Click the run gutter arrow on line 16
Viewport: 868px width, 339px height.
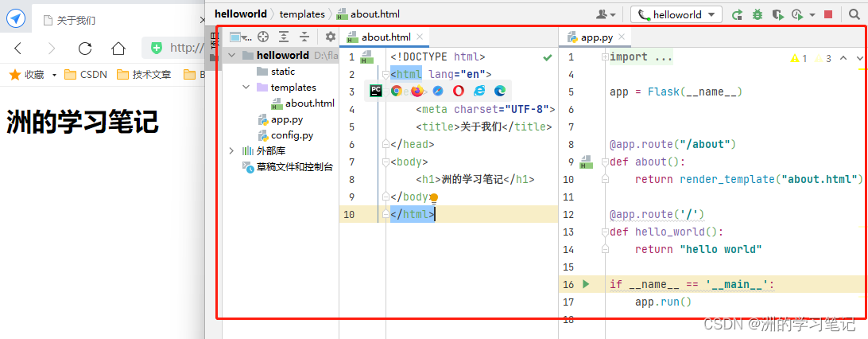[x=587, y=285]
